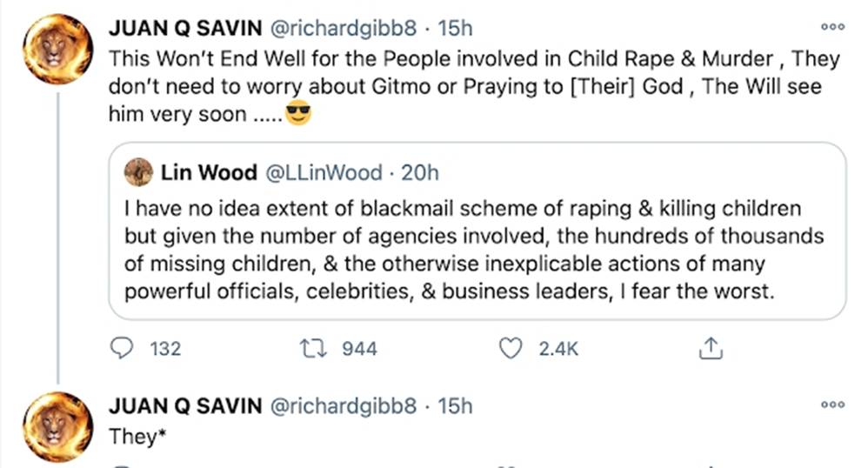Open the first tweet's 15h timestamp
Image resolution: width=868 pixels, height=468 pixels.
[x=454, y=28]
